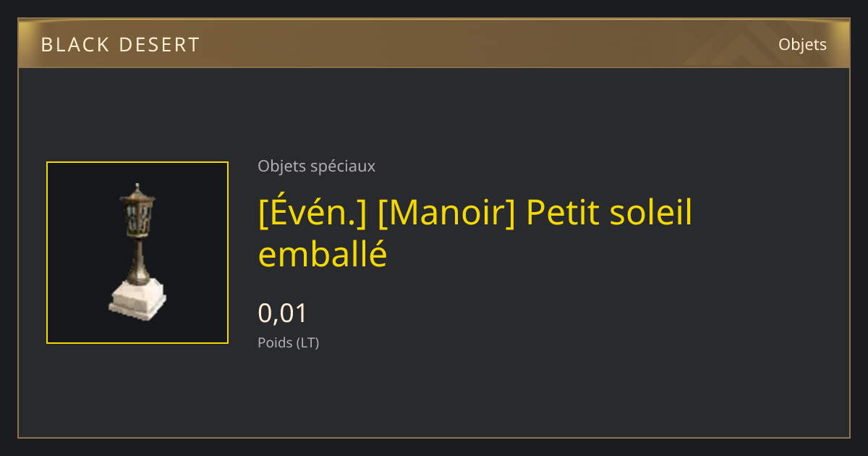Image resolution: width=868 pixels, height=456 pixels.
Task: Click the Petit soleil lamp item icon
Action: coord(137,253)
